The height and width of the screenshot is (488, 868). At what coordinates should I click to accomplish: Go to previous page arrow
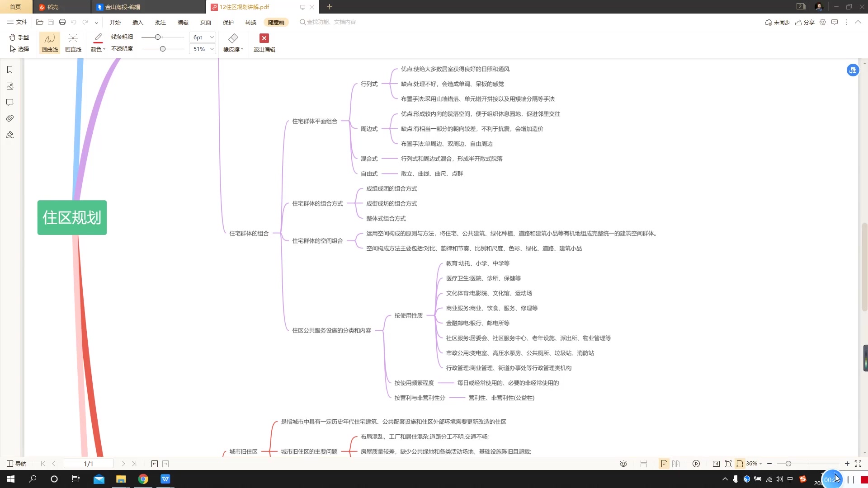(x=54, y=464)
